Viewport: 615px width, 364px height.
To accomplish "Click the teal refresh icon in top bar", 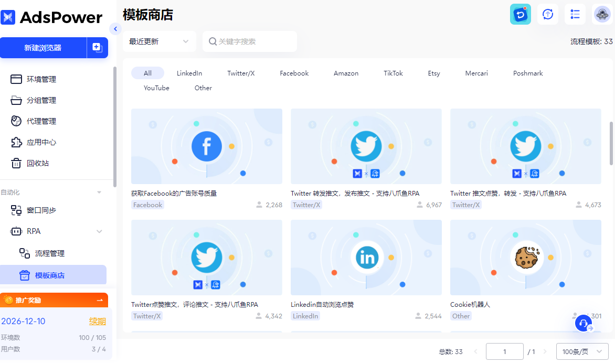I will 521,15.
